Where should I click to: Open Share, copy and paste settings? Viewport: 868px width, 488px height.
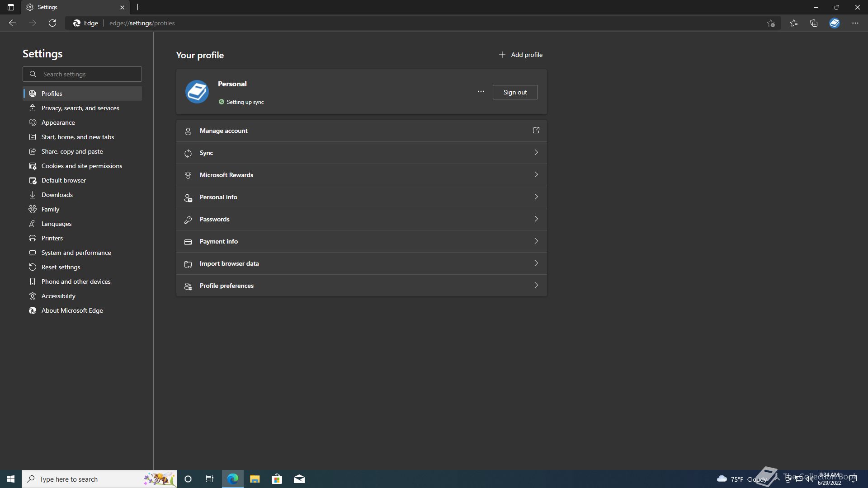(82, 151)
